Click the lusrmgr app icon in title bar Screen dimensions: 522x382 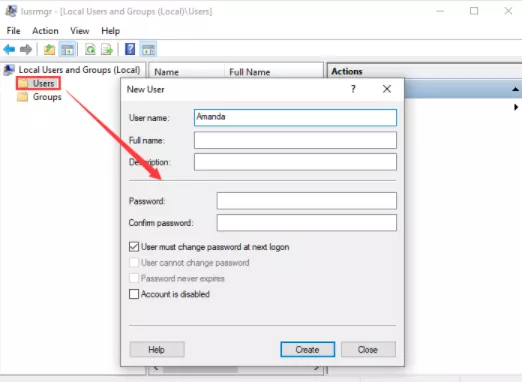coord(11,11)
